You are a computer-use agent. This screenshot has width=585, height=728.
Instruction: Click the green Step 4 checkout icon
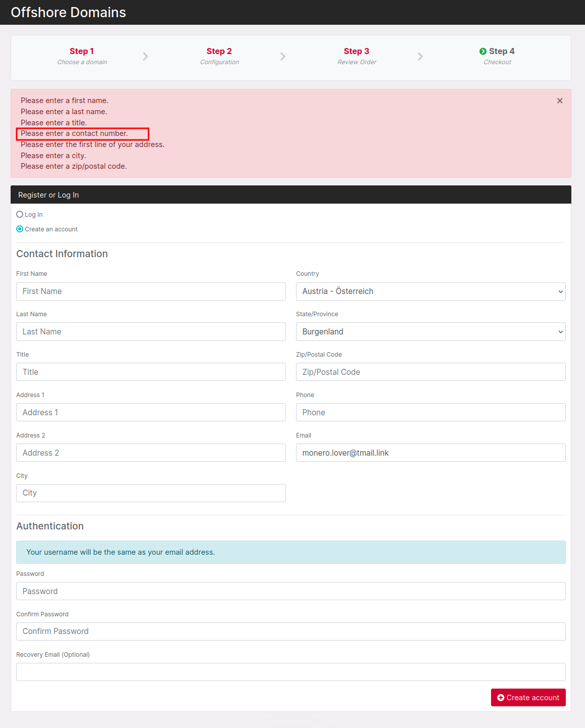[x=483, y=52]
